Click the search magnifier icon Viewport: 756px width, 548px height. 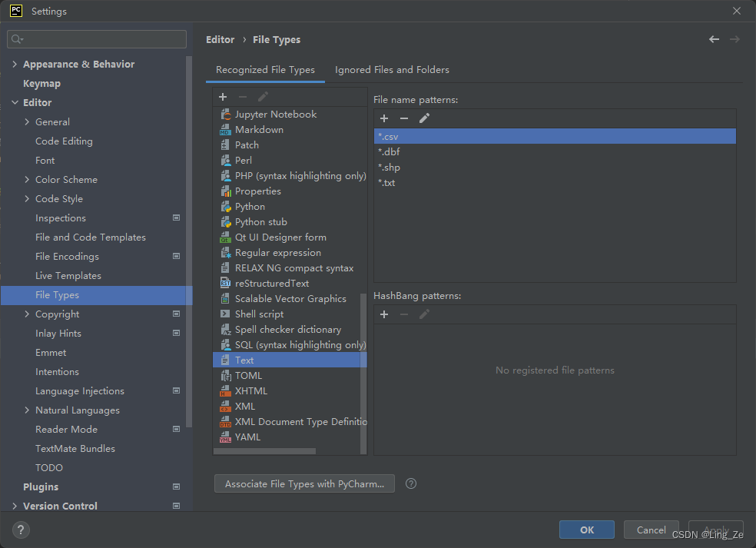pyautogui.click(x=17, y=39)
